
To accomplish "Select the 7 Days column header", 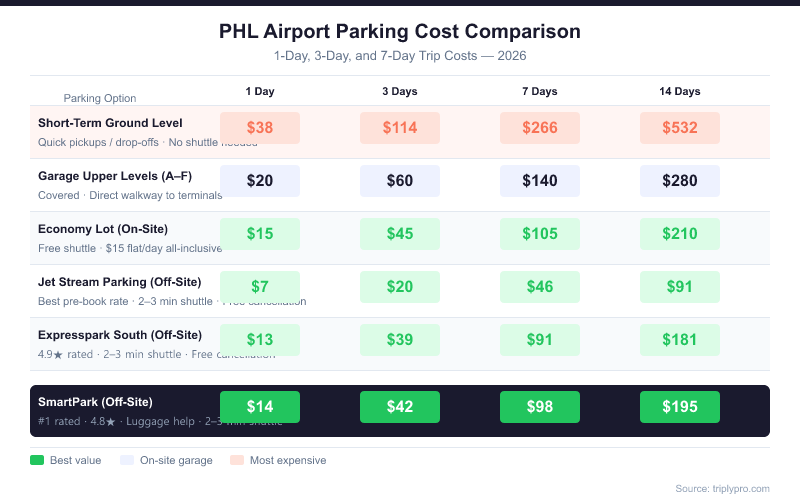I will 540,91.
